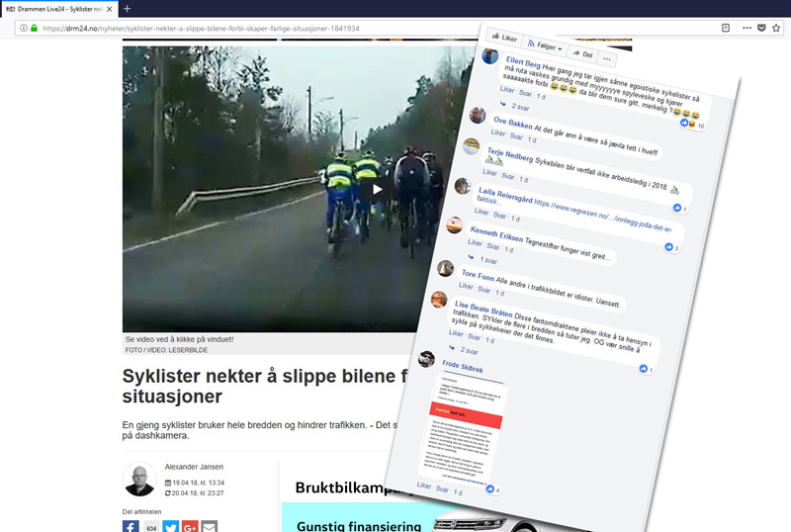Share article on Google Plus icon
791x532 pixels.
point(190,526)
